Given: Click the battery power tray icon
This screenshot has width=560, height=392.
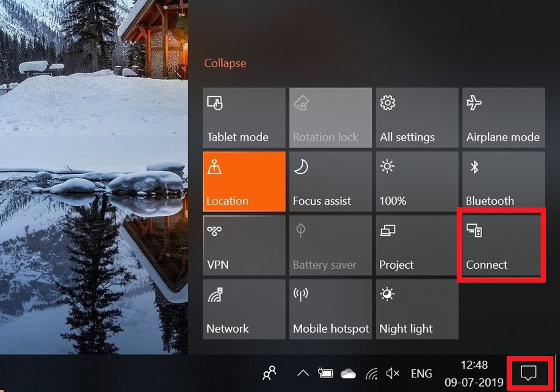Looking at the screenshot, I should (325, 373).
